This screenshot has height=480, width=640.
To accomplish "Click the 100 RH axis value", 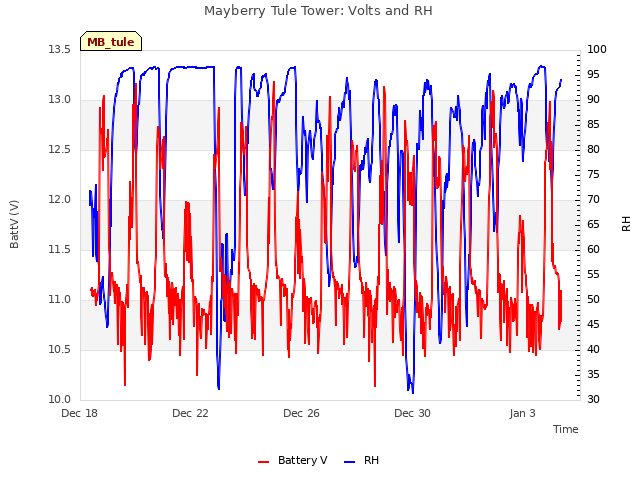I will [x=597, y=49].
